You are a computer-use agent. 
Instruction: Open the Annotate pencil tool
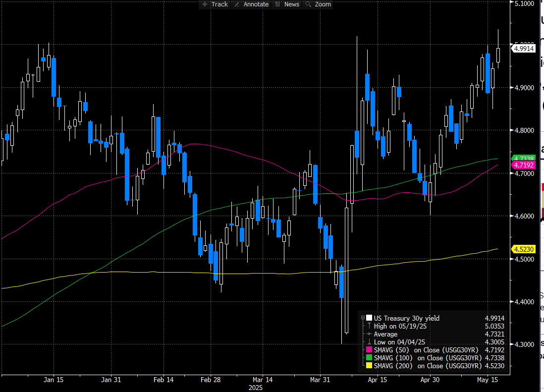(252, 4)
